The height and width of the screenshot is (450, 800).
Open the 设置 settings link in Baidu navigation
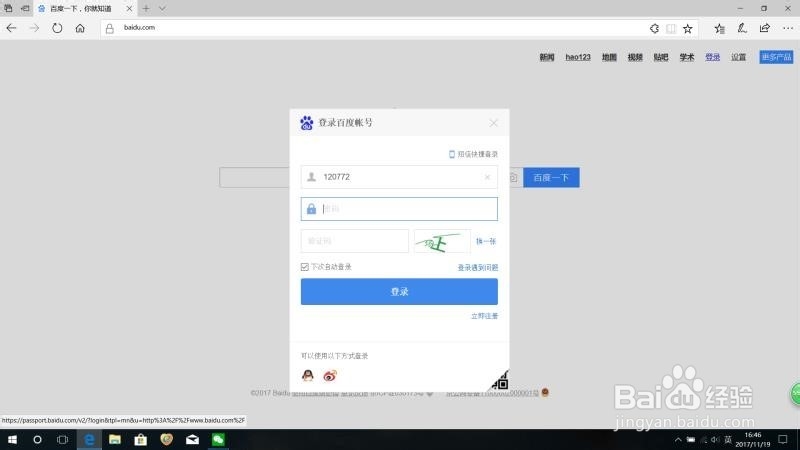738,57
